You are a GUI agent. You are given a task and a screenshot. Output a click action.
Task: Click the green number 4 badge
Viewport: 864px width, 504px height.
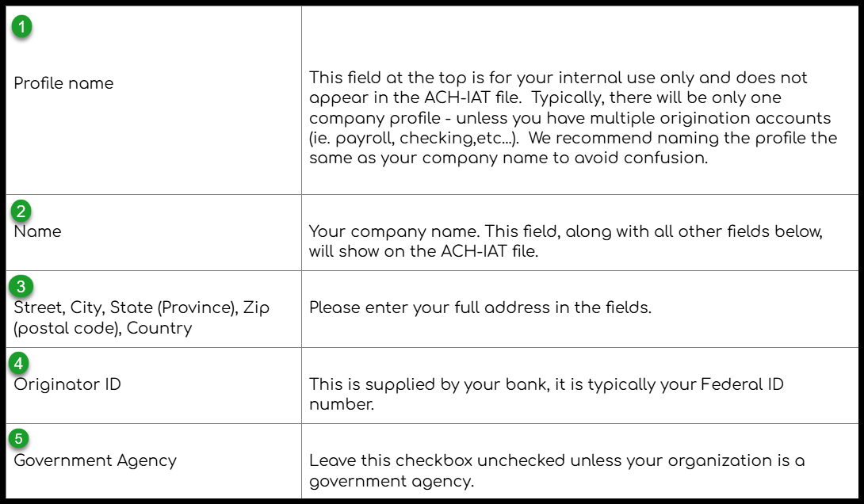click(21, 364)
